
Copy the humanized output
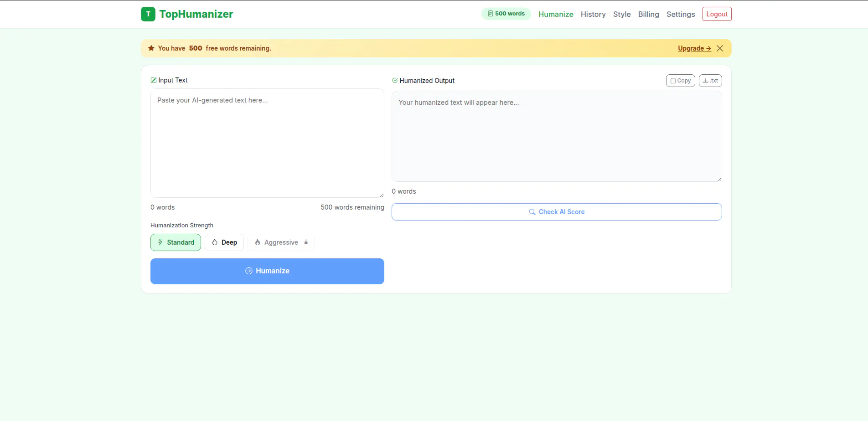coord(680,81)
